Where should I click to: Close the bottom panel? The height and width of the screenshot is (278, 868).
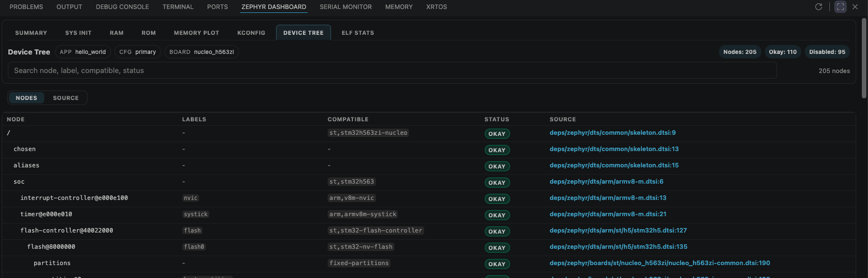tap(855, 7)
